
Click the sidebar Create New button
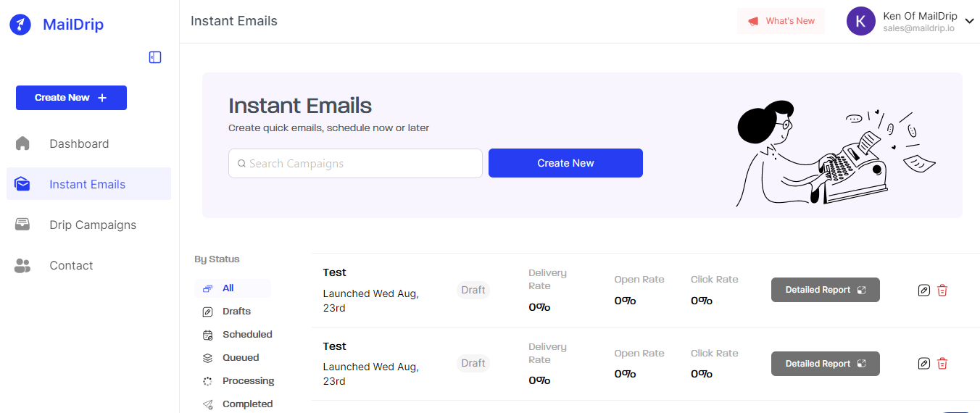pos(71,98)
